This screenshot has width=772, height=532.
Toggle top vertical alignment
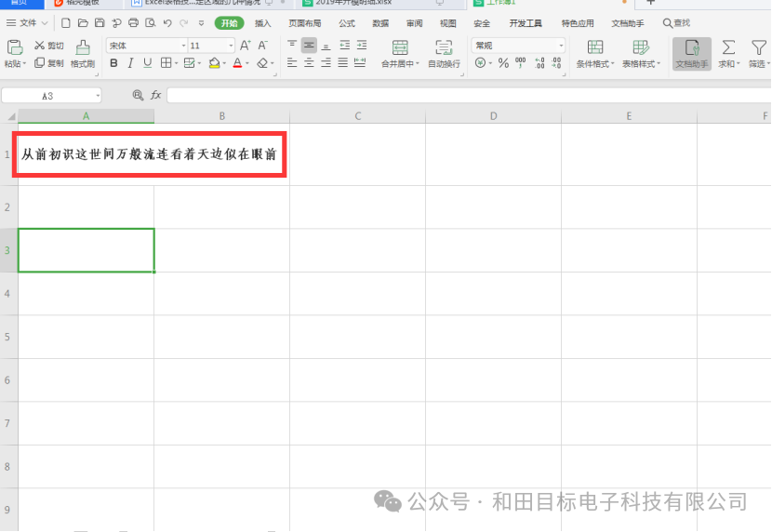coord(292,46)
